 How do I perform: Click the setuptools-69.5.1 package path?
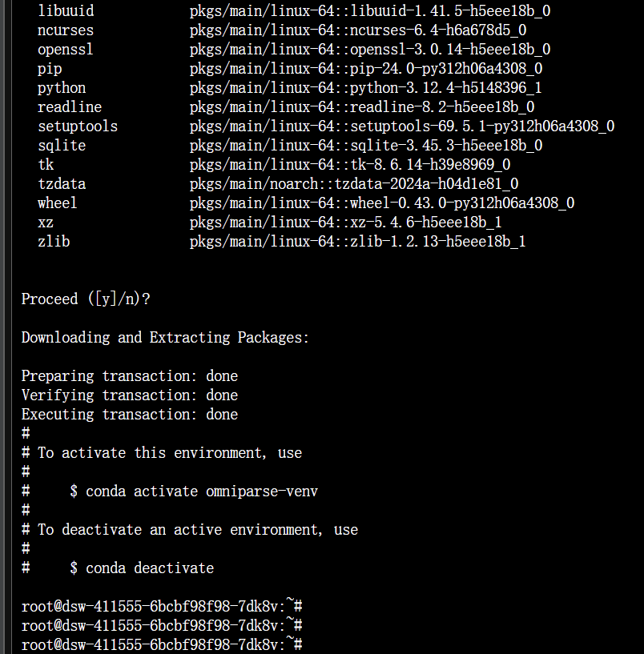click(x=401, y=126)
